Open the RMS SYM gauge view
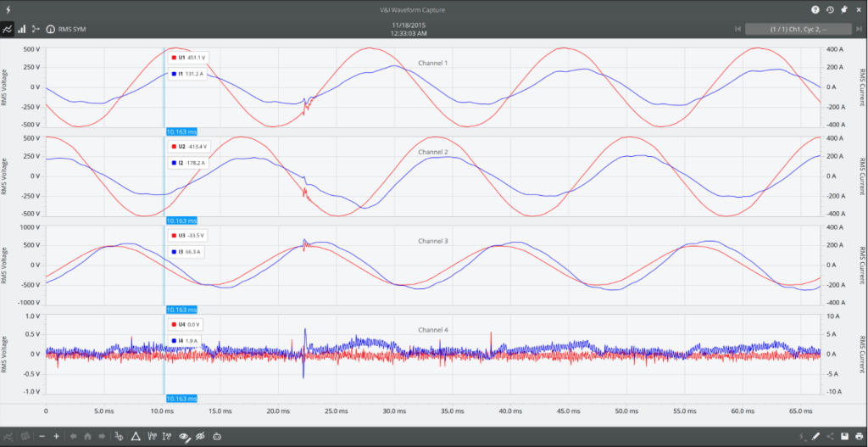This screenshot has width=868, height=447. 66,29
